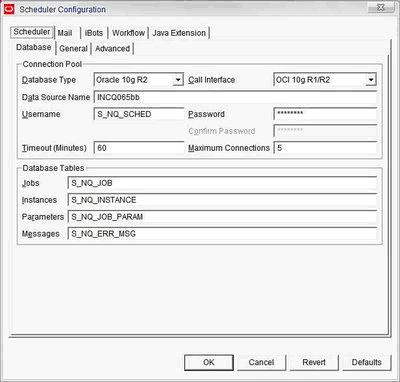400x382 pixels.
Task: Open the Java Extension tab
Action: pyautogui.click(x=179, y=33)
